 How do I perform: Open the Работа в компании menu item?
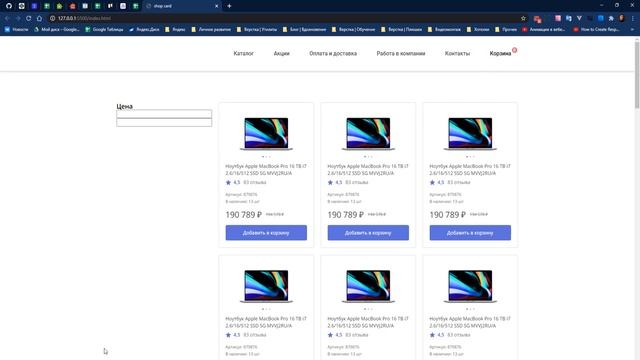pyautogui.click(x=401, y=53)
